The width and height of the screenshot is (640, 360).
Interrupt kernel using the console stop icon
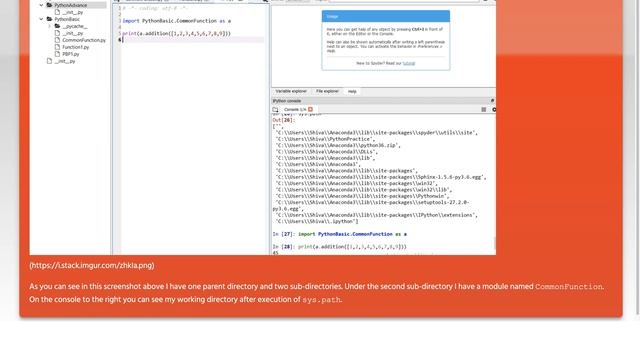(x=484, y=109)
